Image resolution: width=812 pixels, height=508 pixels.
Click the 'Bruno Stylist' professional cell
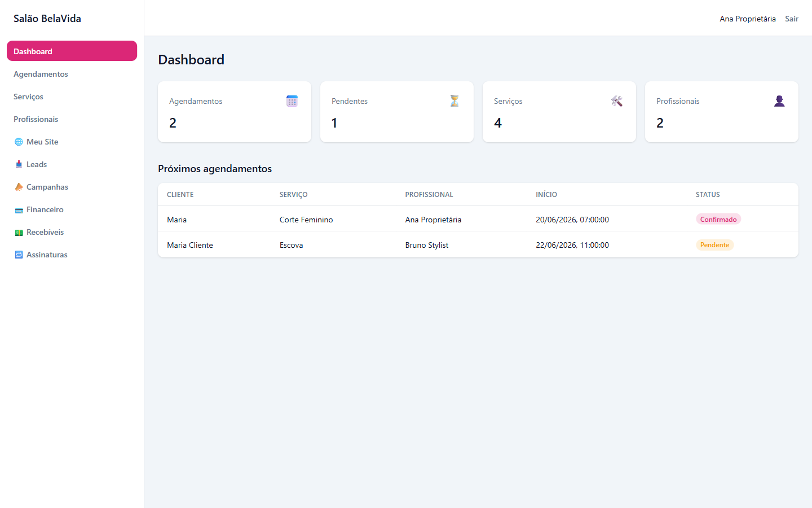click(x=427, y=245)
